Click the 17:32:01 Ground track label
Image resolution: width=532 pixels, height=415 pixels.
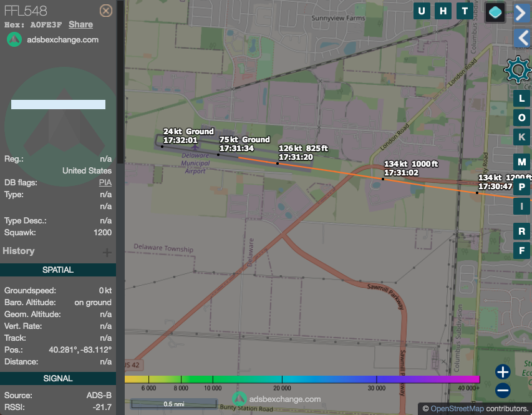tap(188, 136)
